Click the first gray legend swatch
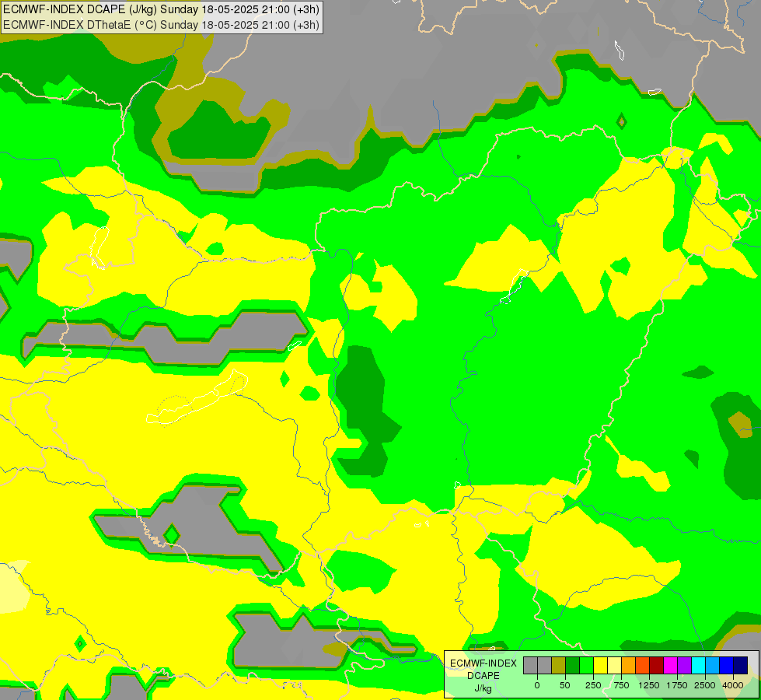 tap(530, 665)
